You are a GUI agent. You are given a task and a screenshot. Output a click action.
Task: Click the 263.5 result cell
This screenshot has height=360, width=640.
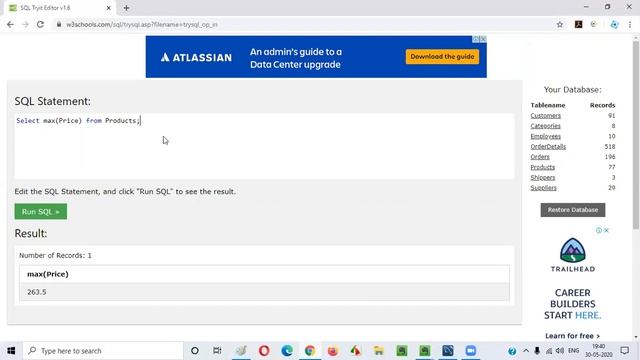[264, 292]
